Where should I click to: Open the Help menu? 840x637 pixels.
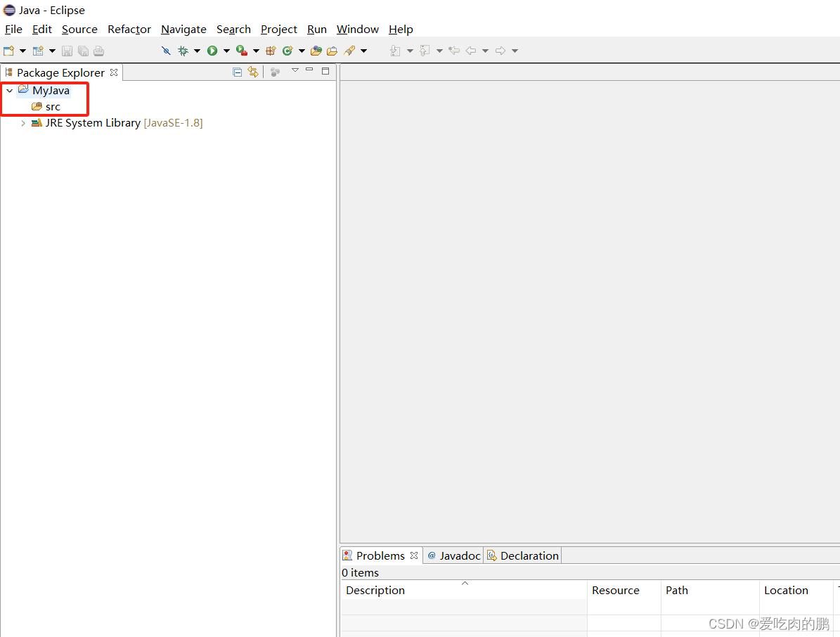click(401, 30)
